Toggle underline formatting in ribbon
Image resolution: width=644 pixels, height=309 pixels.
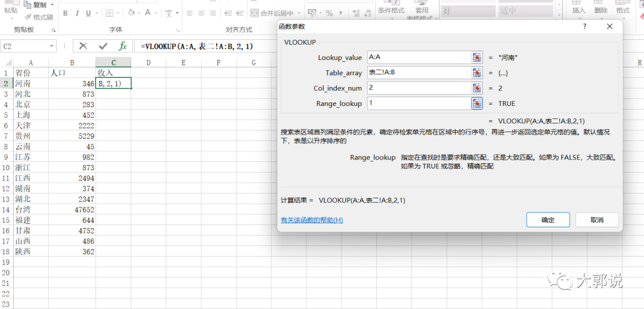[88, 13]
